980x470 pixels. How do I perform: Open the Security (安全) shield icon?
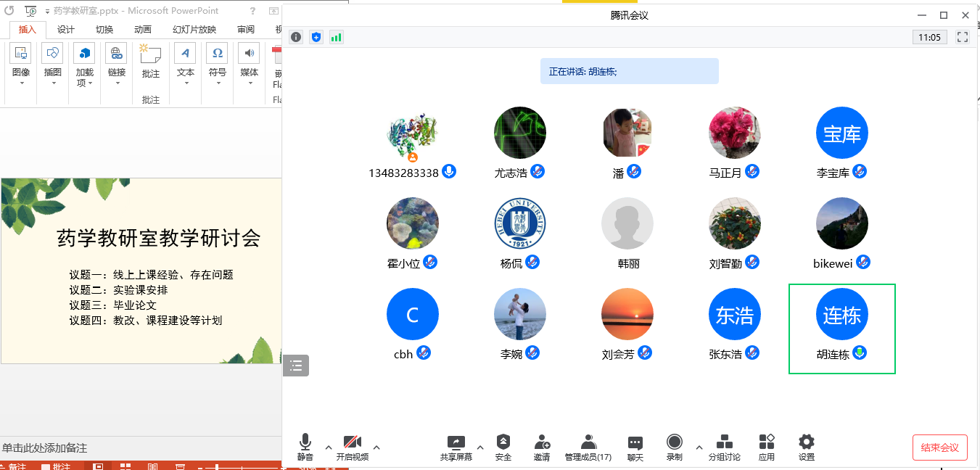(x=503, y=442)
